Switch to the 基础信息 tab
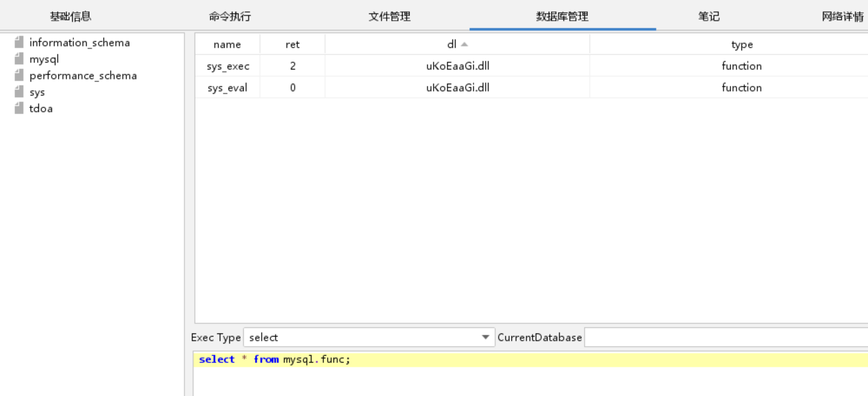 tap(71, 17)
